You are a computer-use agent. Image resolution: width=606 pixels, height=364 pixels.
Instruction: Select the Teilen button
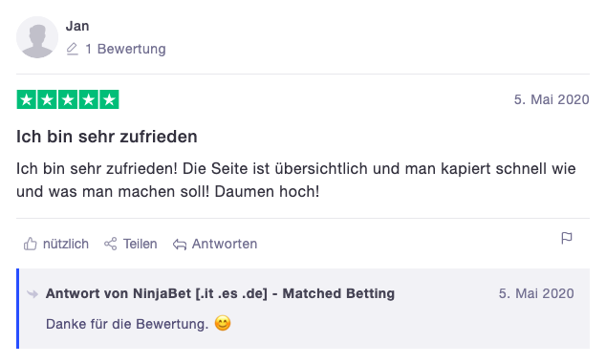pyautogui.click(x=131, y=244)
